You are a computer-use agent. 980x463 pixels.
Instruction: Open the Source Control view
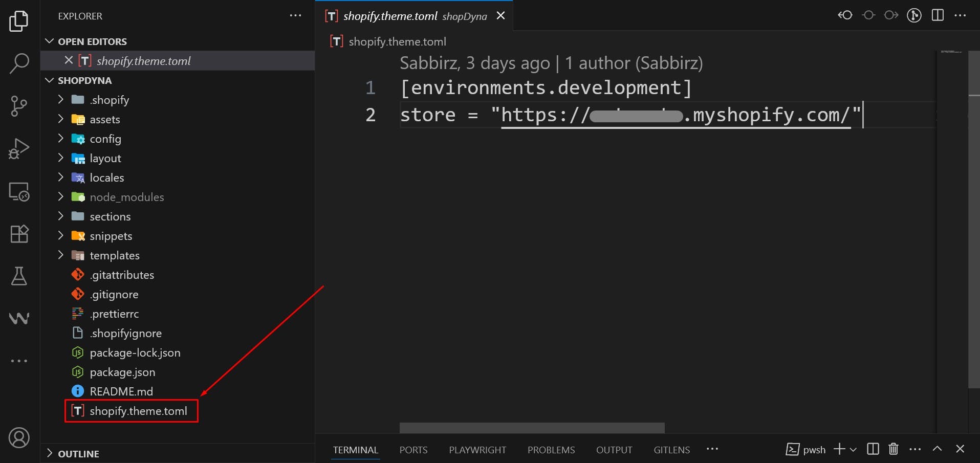click(x=19, y=106)
